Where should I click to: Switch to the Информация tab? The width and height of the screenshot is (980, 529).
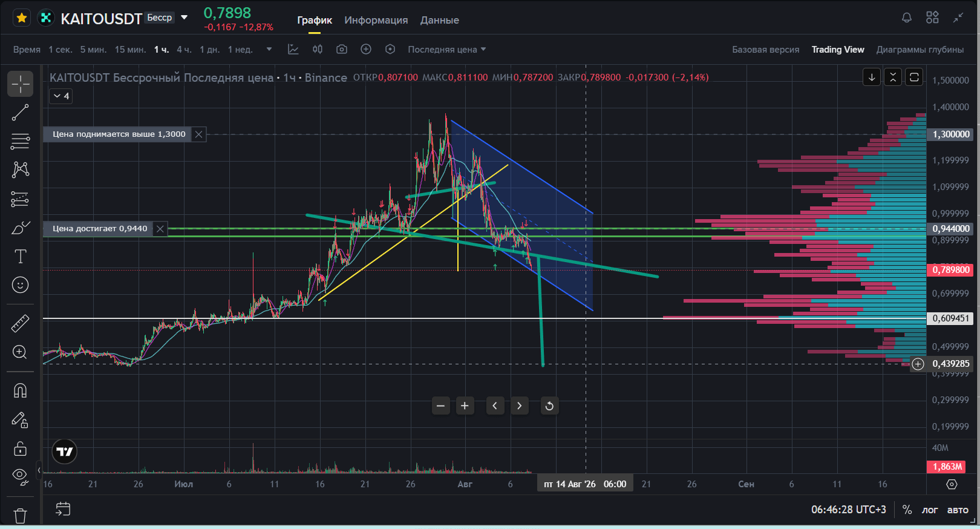tap(376, 20)
